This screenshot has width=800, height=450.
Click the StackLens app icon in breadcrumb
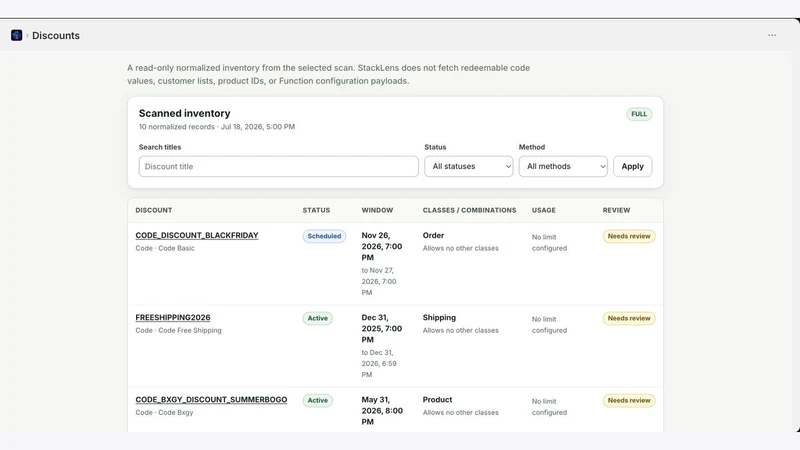16,35
